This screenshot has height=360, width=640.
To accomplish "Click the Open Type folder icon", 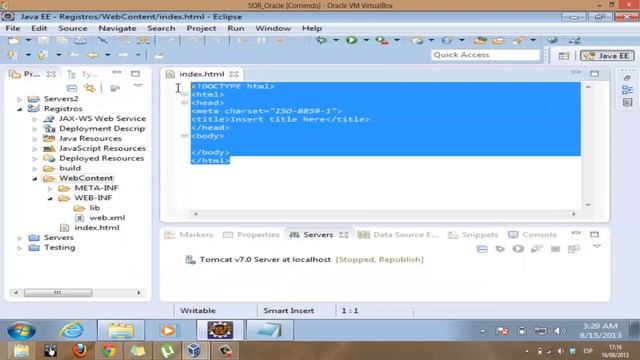I will pos(480,40).
